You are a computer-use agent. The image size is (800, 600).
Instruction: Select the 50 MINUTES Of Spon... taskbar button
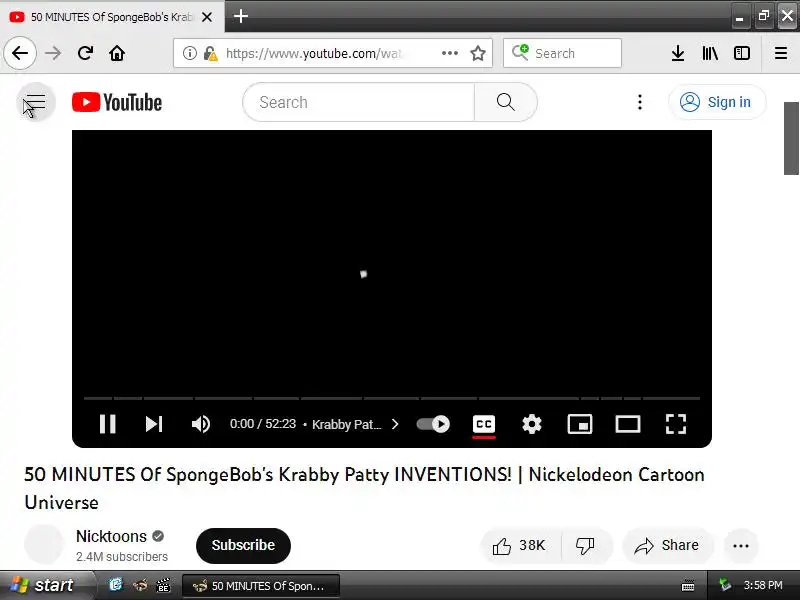(261, 586)
